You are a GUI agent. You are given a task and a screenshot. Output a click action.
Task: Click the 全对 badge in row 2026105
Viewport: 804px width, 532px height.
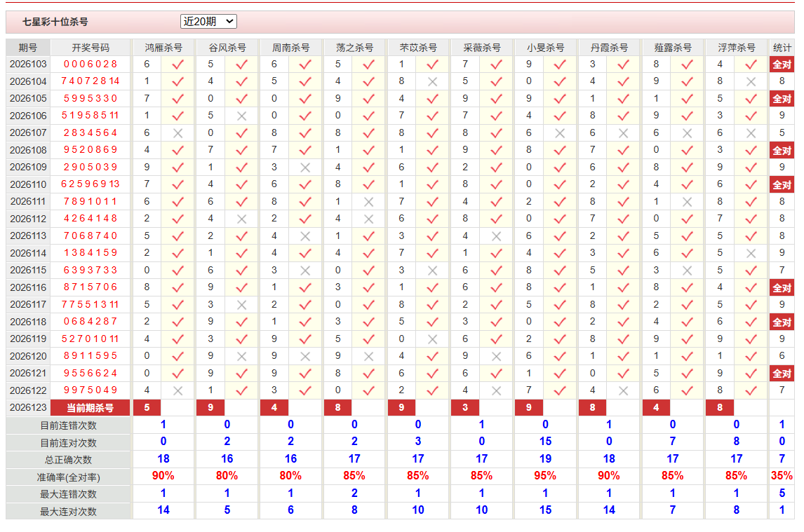pos(782,99)
